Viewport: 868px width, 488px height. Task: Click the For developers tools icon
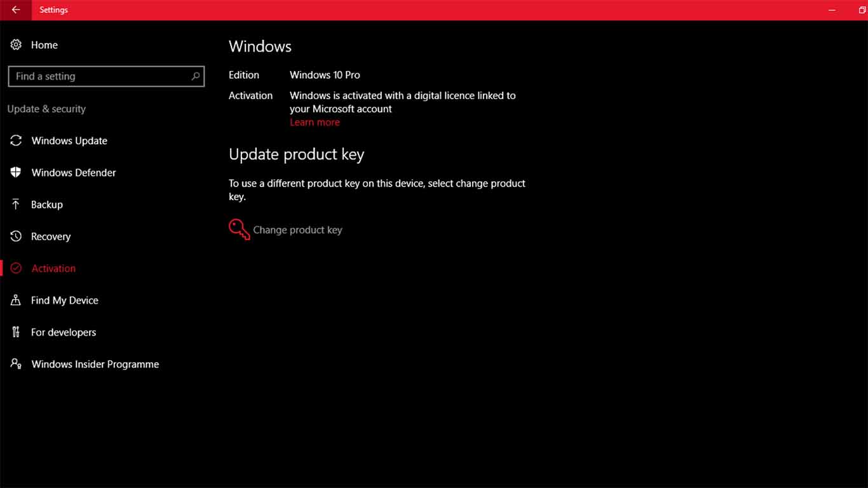(x=16, y=332)
